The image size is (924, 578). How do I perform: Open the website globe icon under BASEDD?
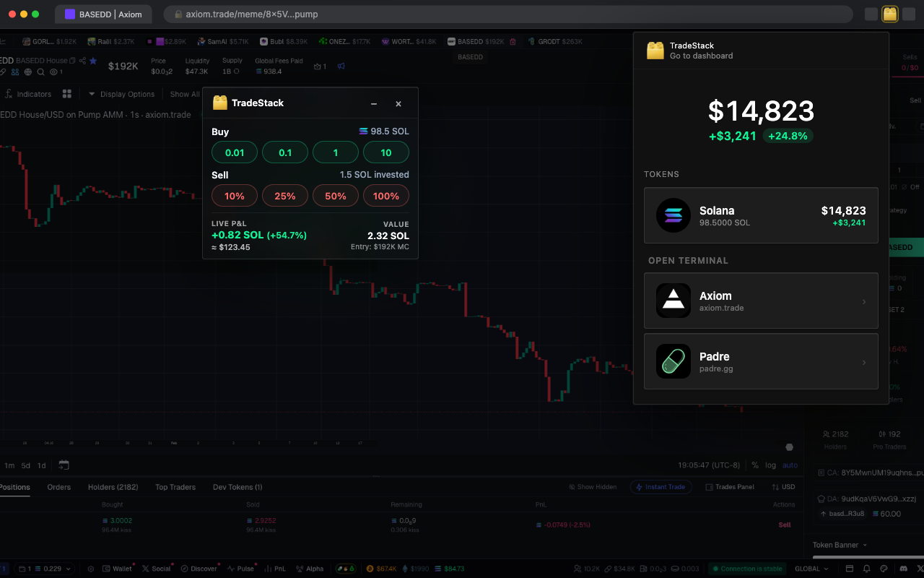click(28, 72)
